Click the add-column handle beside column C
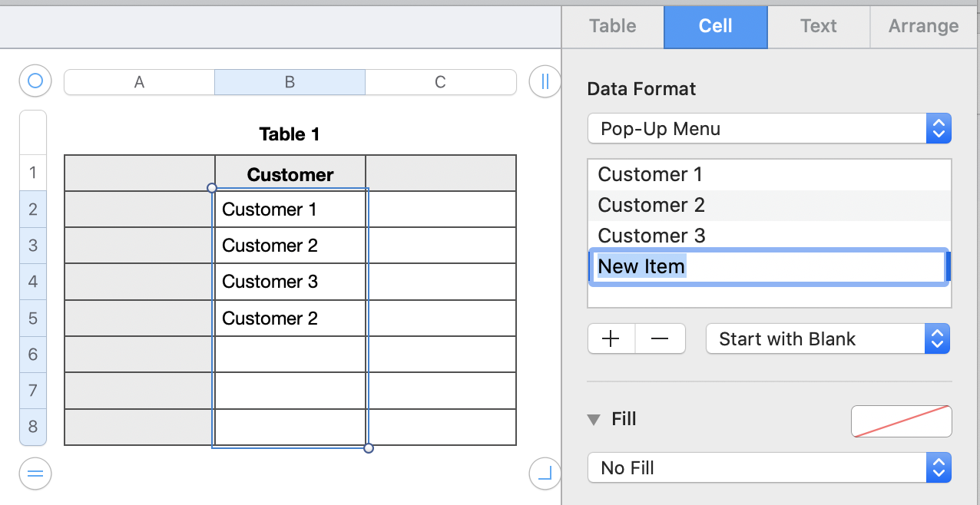Image resolution: width=980 pixels, height=505 pixels. click(545, 81)
